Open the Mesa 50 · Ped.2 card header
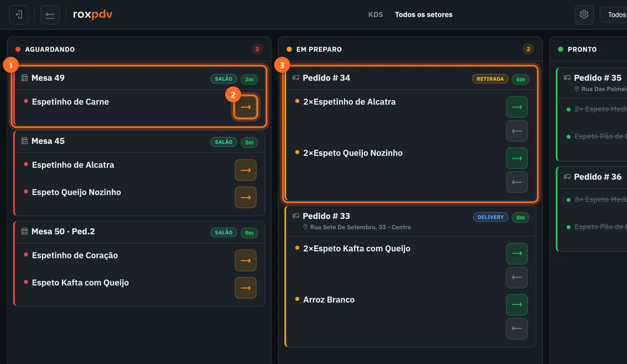The height and width of the screenshot is (364, 627). point(140,232)
